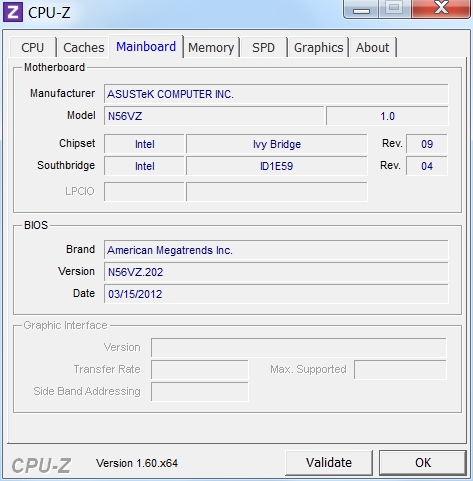This screenshot has height=481, width=473.
Task: Click the chipset revision 09 field
Action: point(427,144)
